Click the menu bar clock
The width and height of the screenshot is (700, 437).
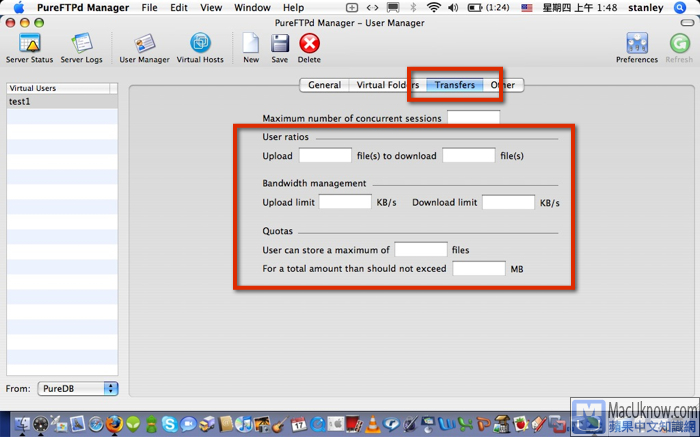coord(579,8)
